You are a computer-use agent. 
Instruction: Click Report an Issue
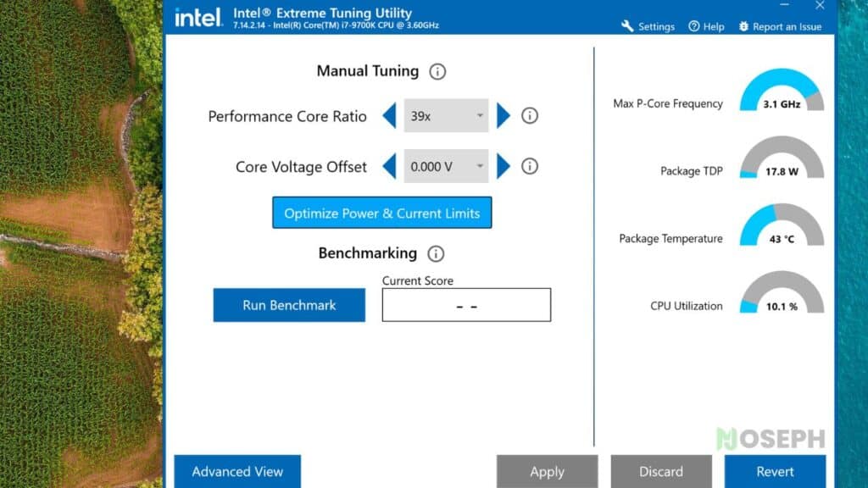[x=780, y=26]
